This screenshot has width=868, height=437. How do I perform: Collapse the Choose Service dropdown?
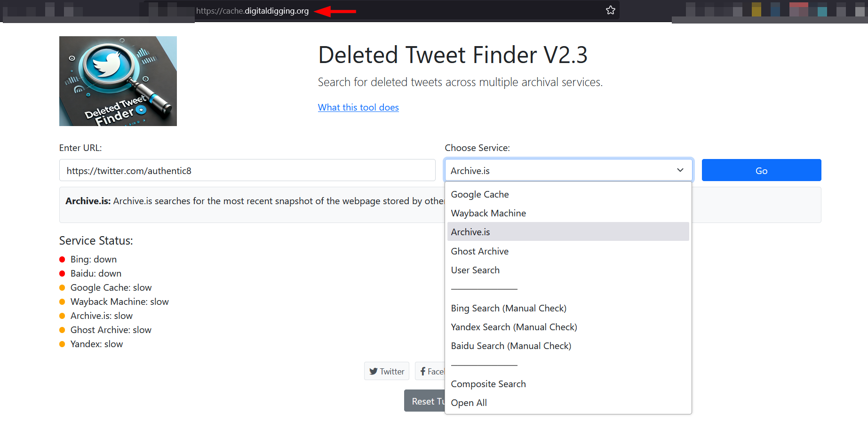coord(568,170)
